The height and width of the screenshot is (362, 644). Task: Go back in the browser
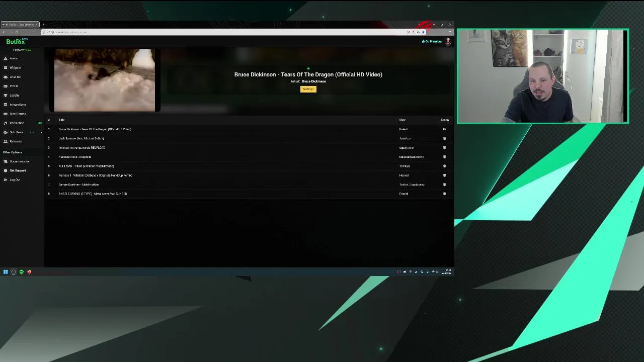tap(4, 32)
